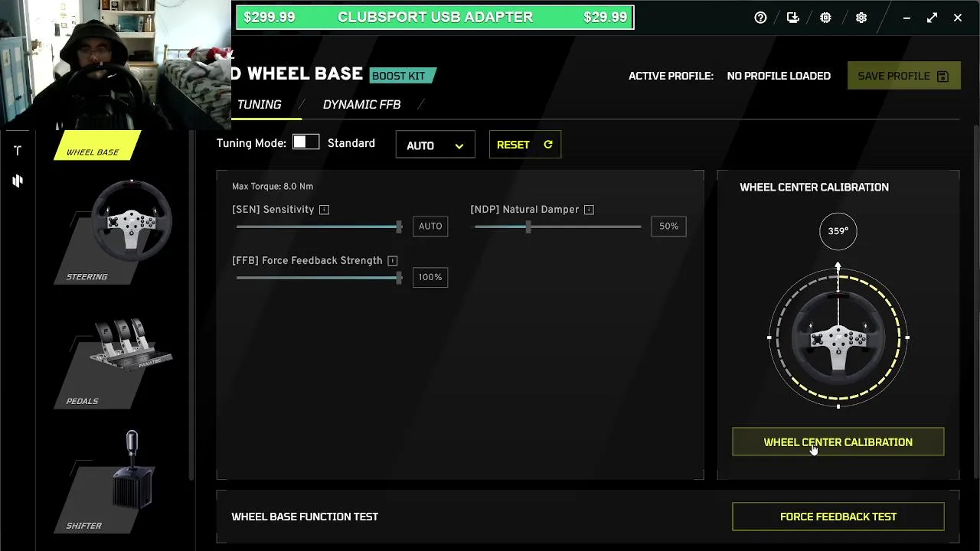This screenshot has width=980, height=551.
Task: Click the Fanatec logo icon in left sidebar
Action: point(18,181)
